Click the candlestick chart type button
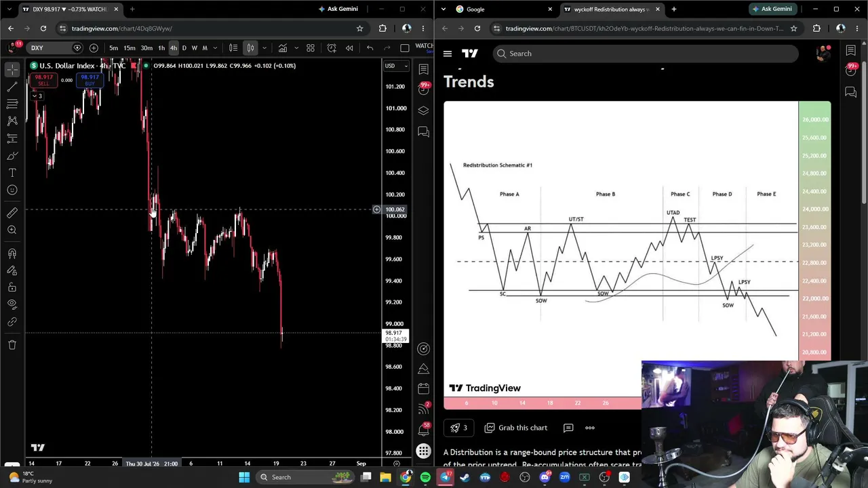This screenshot has width=868, height=488. [250, 48]
